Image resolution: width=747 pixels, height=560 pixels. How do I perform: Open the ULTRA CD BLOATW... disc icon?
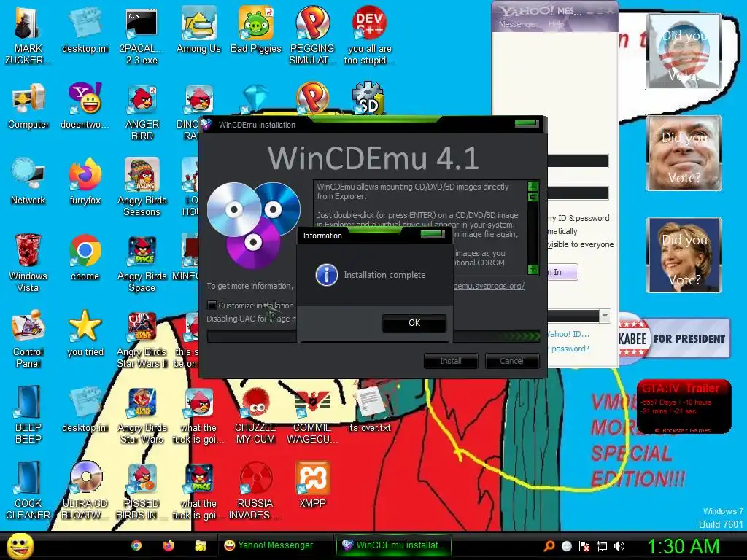click(x=85, y=490)
